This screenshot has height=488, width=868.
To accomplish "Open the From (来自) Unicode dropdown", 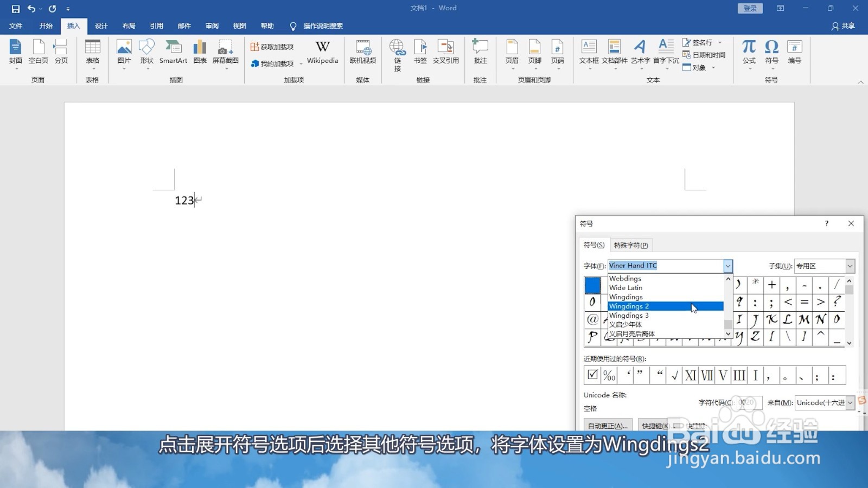I will [850, 402].
